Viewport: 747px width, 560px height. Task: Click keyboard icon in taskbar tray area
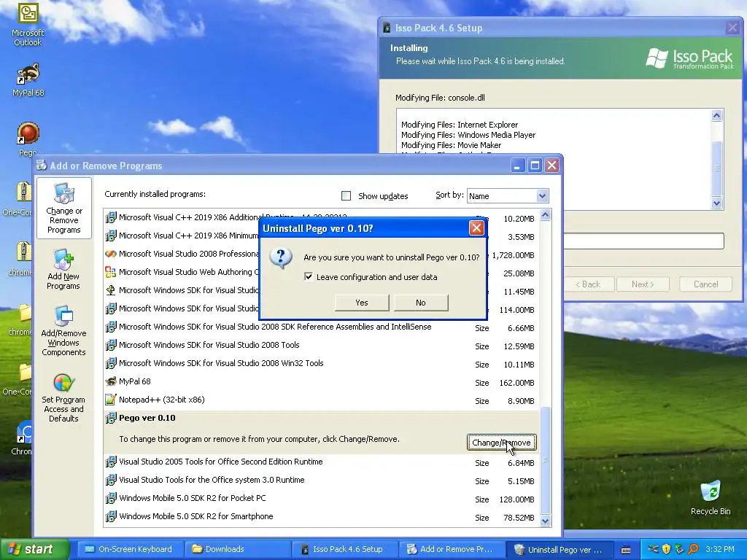click(626, 550)
